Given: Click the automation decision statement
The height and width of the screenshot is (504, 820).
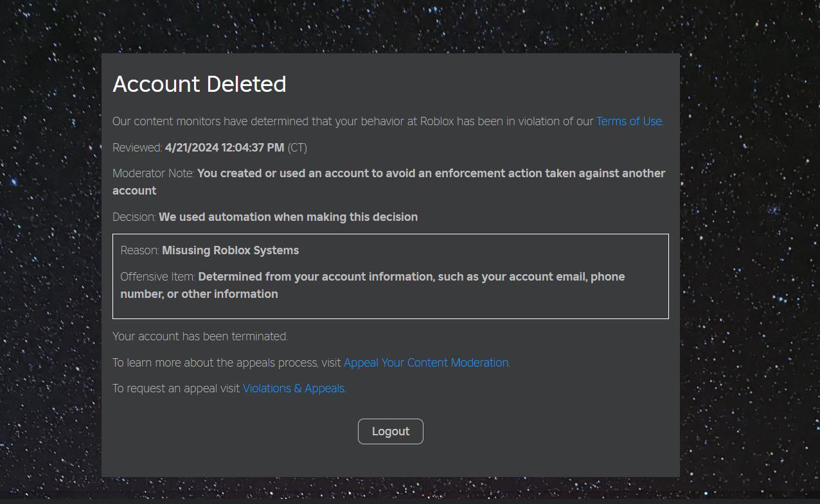Looking at the screenshot, I should 288,217.
